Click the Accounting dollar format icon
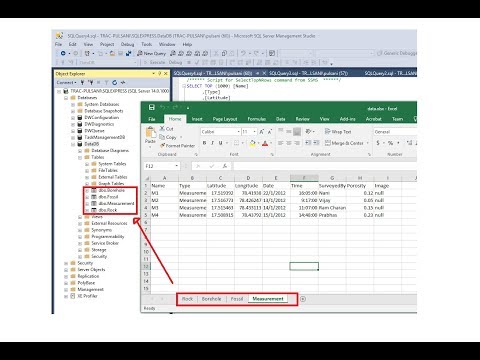Viewport: 480px width, 360px height. [378, 143]
